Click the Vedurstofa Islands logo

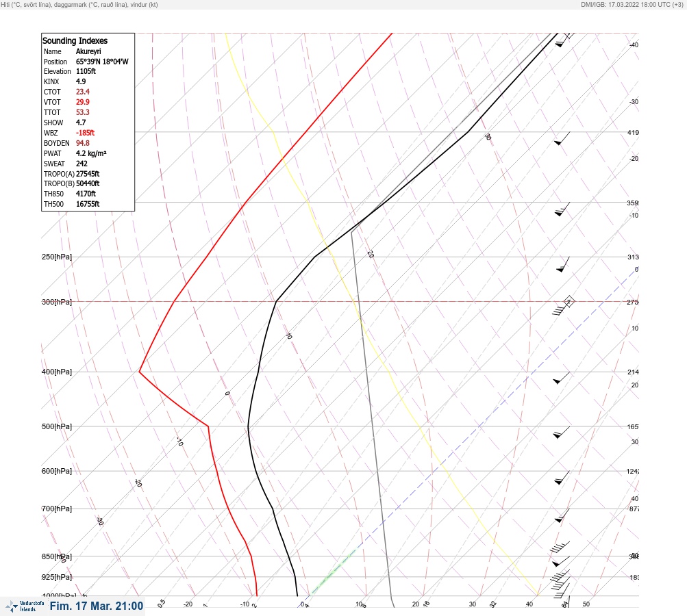click(x=25, y=606)
